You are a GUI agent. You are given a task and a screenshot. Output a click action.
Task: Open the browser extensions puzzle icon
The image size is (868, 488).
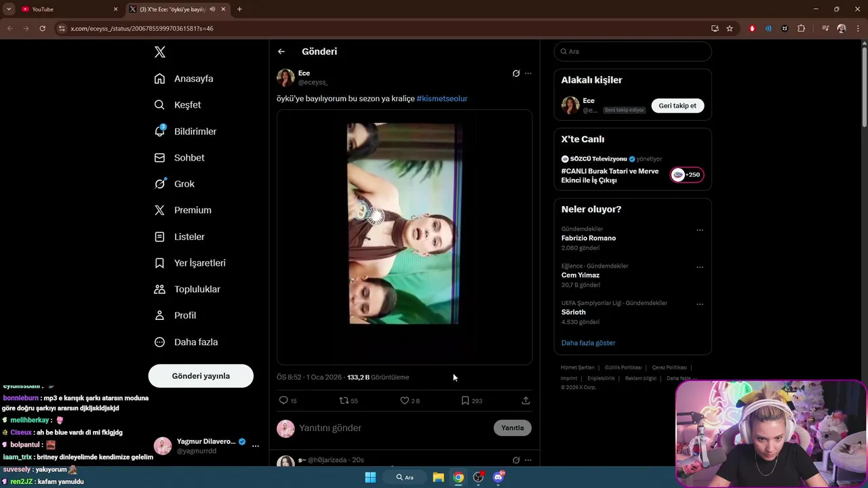click(x=802, y=28)
